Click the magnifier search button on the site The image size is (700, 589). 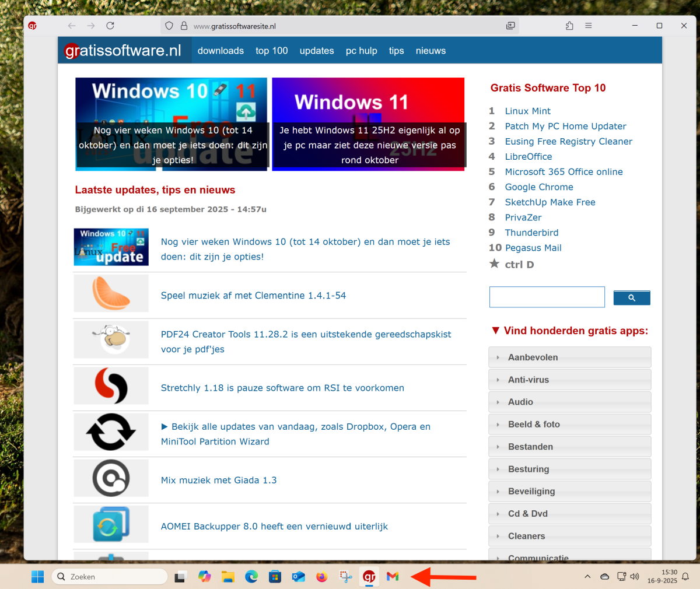[631, 297]
